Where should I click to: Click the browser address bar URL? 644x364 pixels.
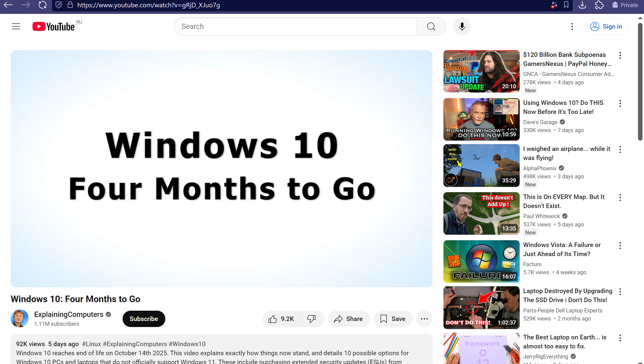pos(148,5)
